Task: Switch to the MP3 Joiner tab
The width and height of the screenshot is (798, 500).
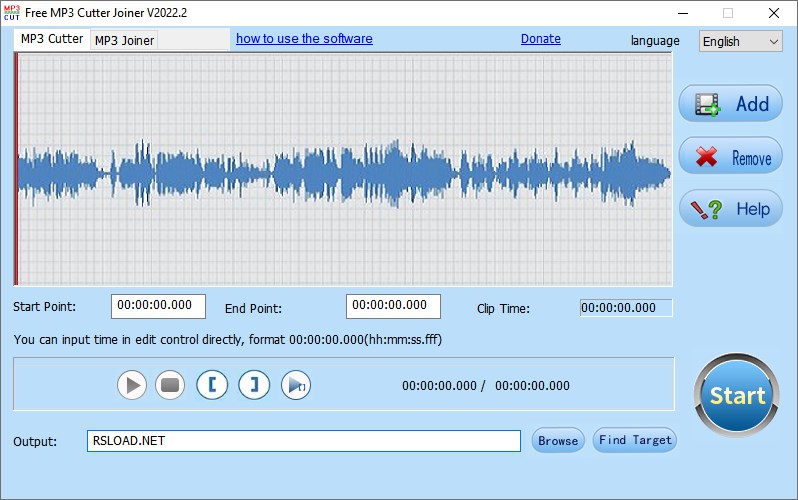Action: (x=122, y=40)
